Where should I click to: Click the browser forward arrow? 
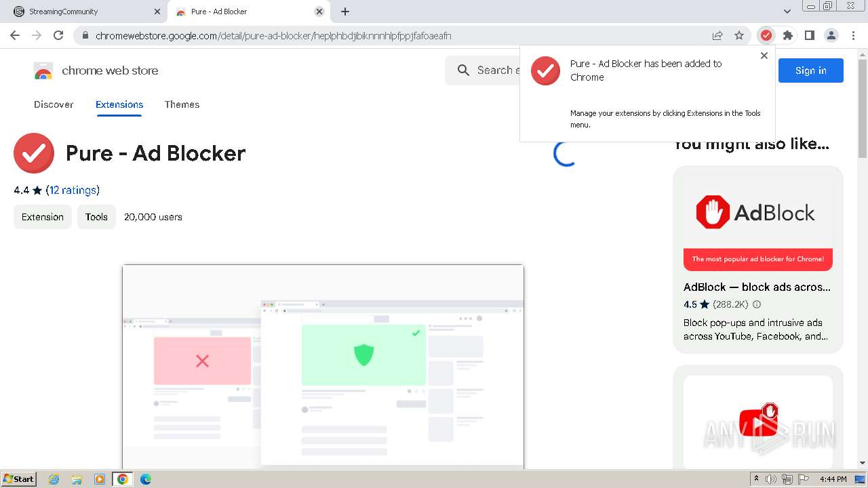37,35
